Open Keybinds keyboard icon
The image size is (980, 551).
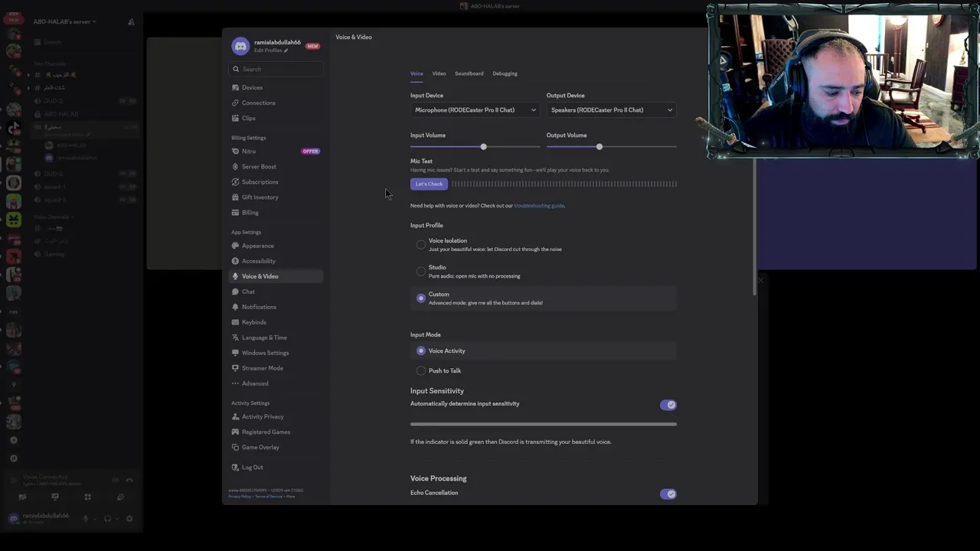coord(236,322)
